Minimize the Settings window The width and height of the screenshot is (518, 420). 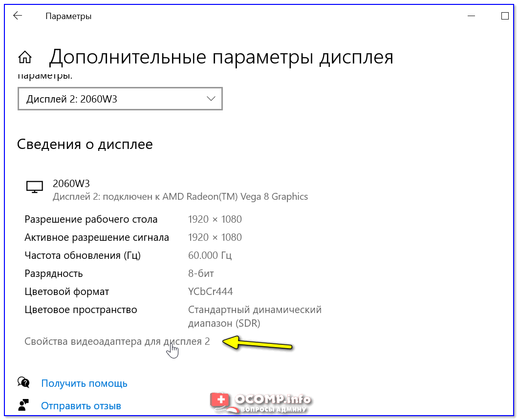(471, 16)
